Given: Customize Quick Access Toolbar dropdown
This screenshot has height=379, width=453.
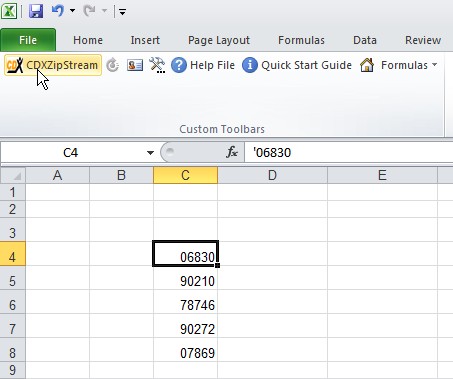Looking at the screenshot, I should pyautogui.click(x=122, y=12).
